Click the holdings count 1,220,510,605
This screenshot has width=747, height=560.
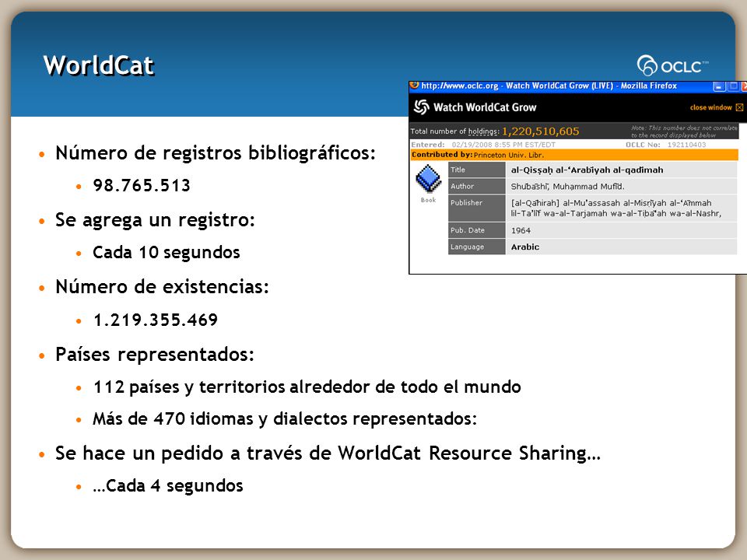pyautogui.click(x=540, y=131)
